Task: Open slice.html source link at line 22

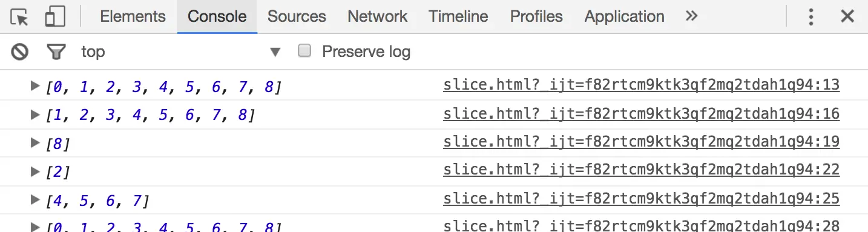Action: [x=642, y=170]
